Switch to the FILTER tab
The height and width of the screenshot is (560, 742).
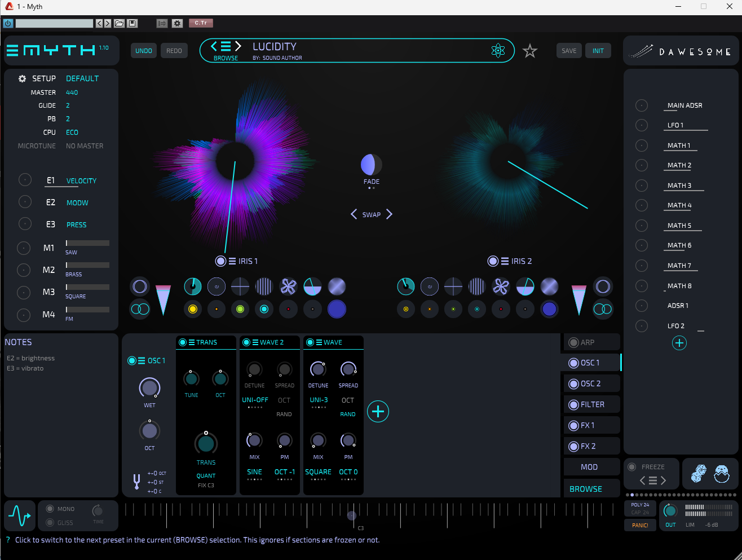(592, 404)
